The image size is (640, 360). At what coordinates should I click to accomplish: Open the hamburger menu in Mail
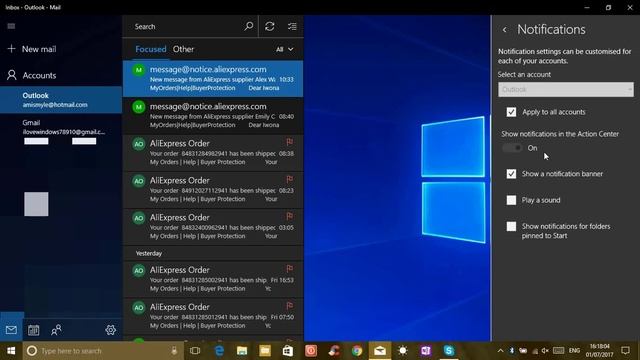(x=11, y=26)
